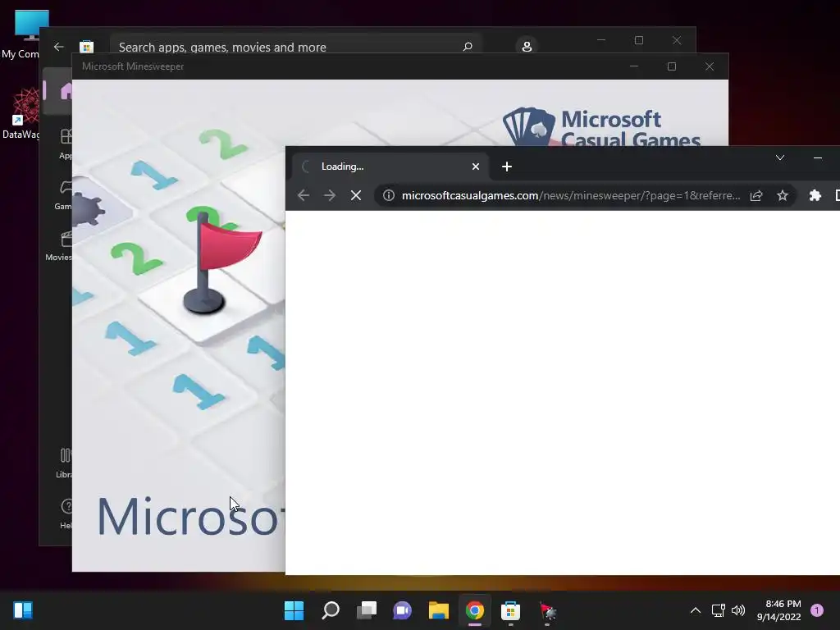The width and height of the screenshot is (840, 630).
Task: Show hidden system tray icons
Action: (x=696, y=610)
